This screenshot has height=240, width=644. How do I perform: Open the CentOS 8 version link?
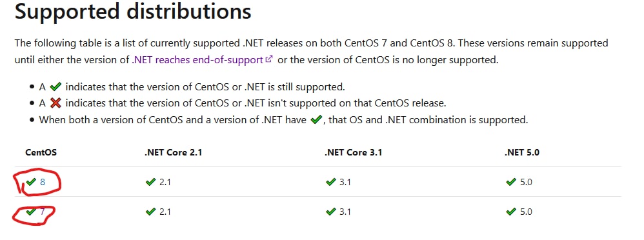pos(43,182)
